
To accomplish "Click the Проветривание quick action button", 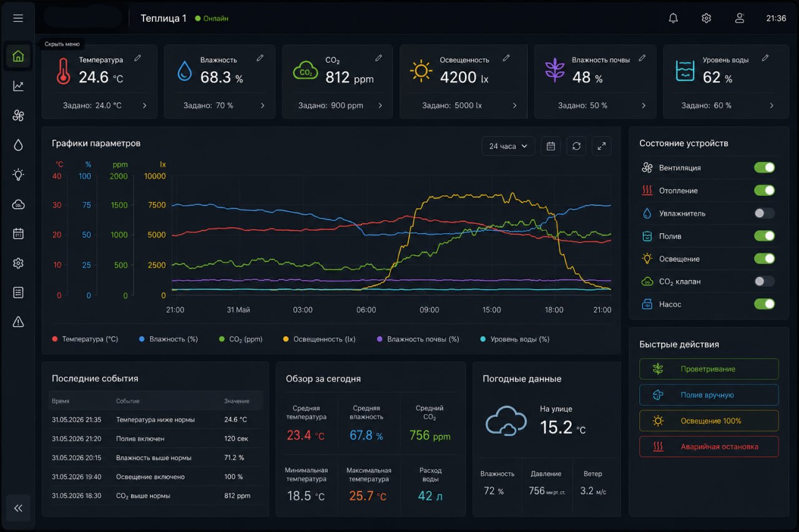I will point(709,369).
